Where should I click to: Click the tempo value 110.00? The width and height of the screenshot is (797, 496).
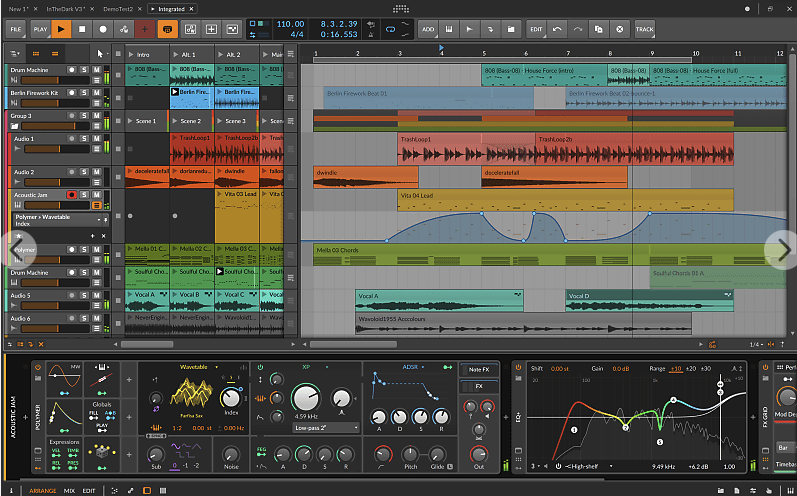click(x=290, y=24)
